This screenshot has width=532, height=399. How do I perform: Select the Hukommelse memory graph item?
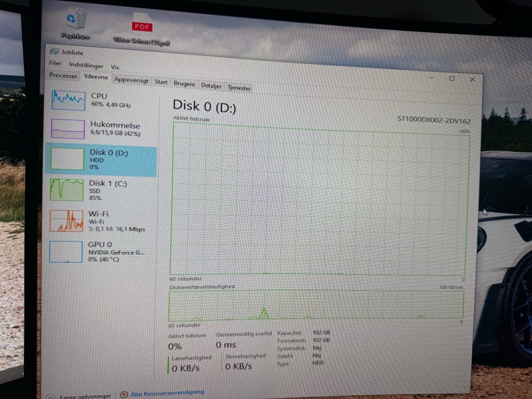tap(101, 129)
